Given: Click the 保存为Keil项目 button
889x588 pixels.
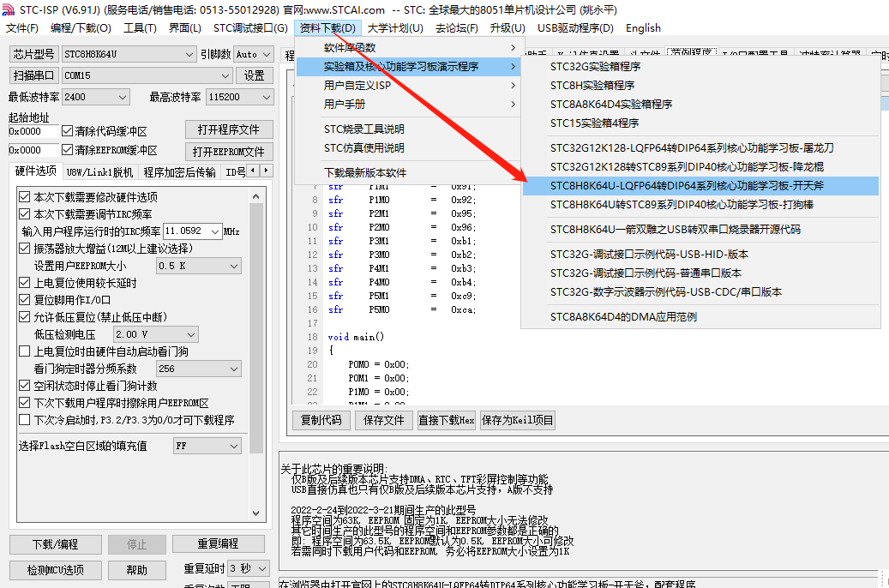Looking at the screenshot, I should pyautogui.click(x=517, y=420).
